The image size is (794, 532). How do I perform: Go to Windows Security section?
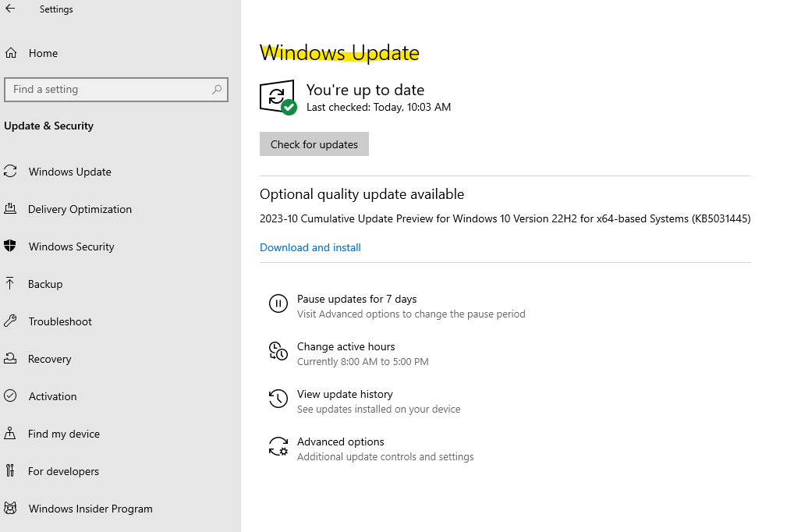pos(72,246)
